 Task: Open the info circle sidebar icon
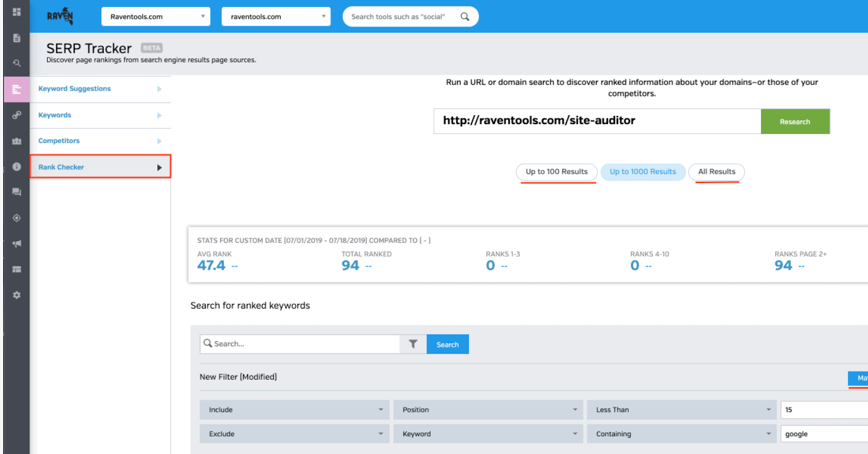tap(17, 167)
